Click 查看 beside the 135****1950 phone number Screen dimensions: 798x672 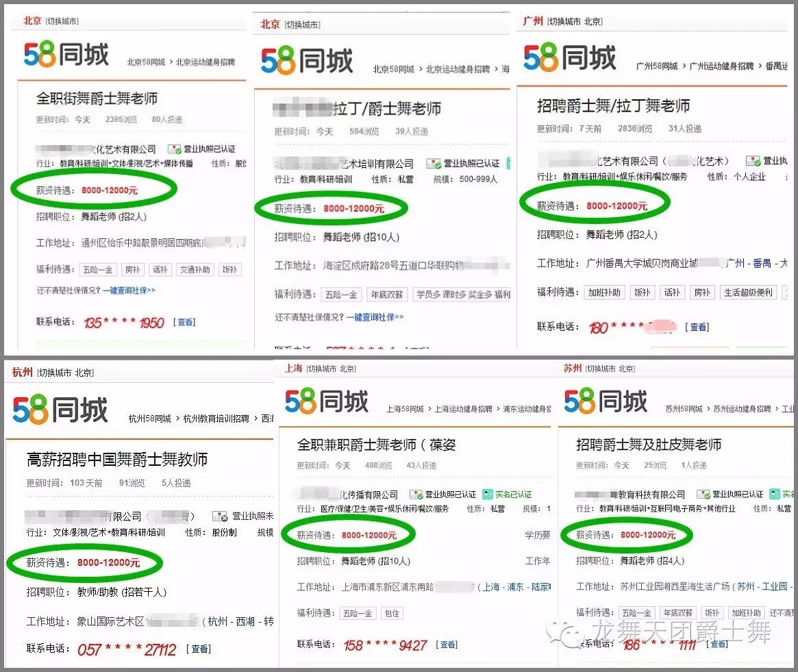185,322
